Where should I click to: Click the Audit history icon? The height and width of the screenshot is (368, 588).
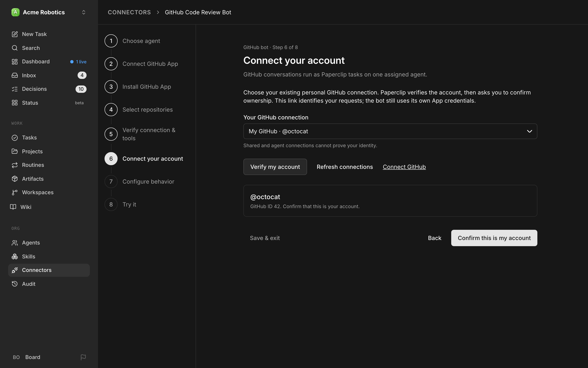coord(14,284)
